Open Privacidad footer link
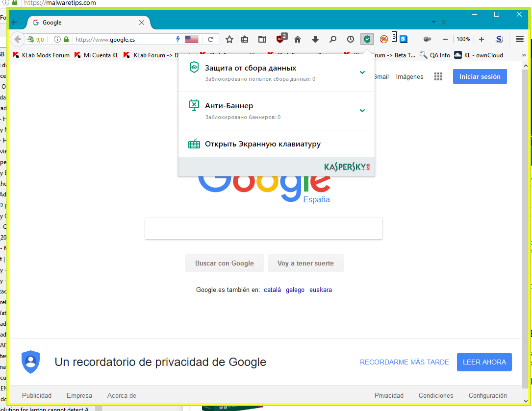532x411 pixels. click(x=389, y=395)
